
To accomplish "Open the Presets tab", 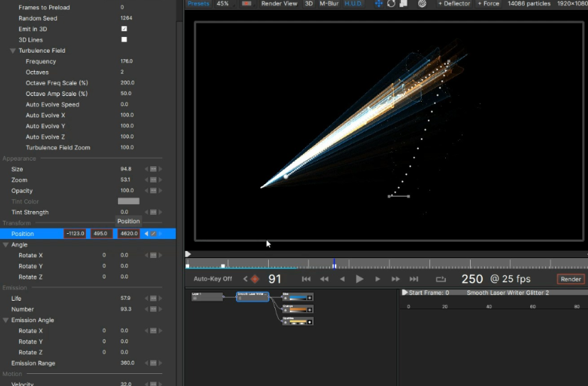I will click(x=198, y=4).
